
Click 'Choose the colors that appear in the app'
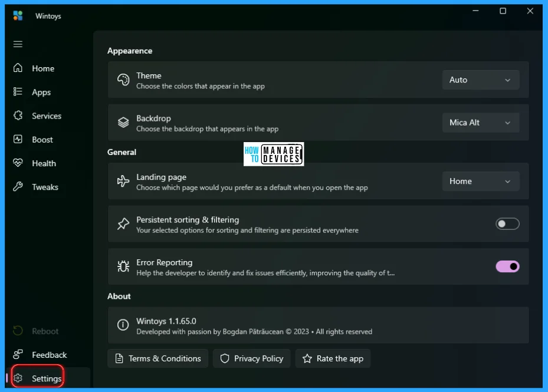(200, 86)
